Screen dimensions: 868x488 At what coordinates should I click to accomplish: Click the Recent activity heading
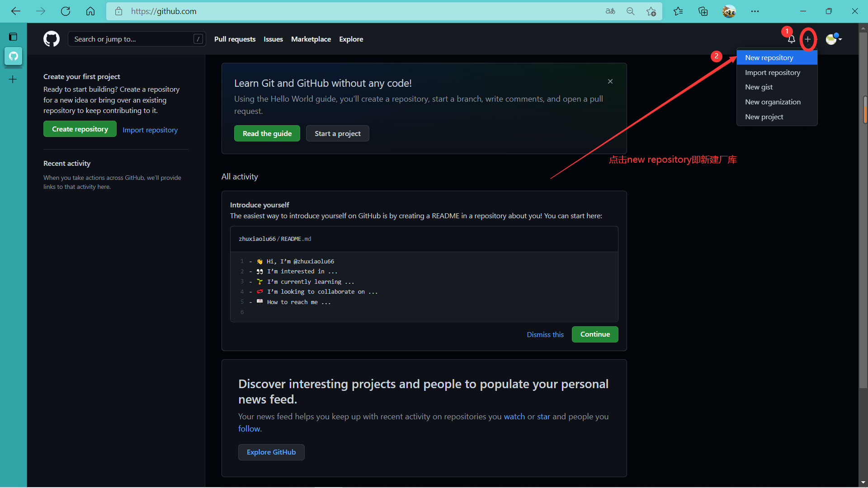tap(67, 163)
